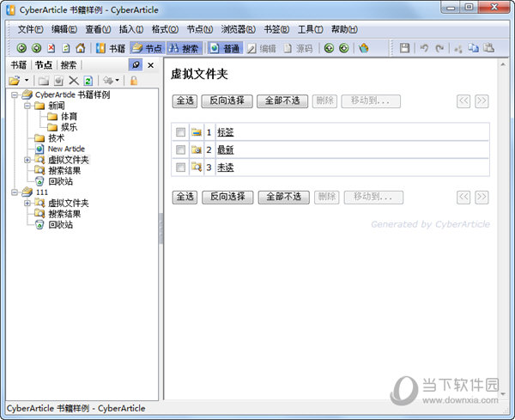Click the green up arrow previous node icon

click(x=329, y=48)
